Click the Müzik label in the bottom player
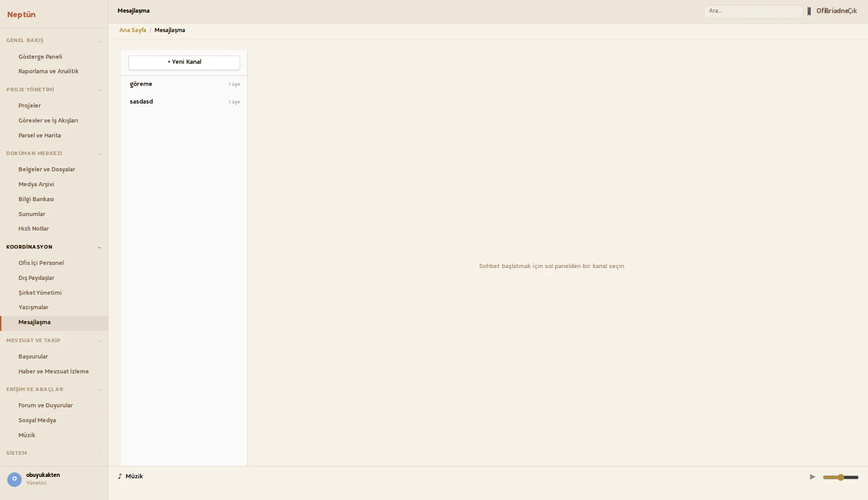Image resolution: width=868 pixels, height=500 pixels. pos(134,476)
